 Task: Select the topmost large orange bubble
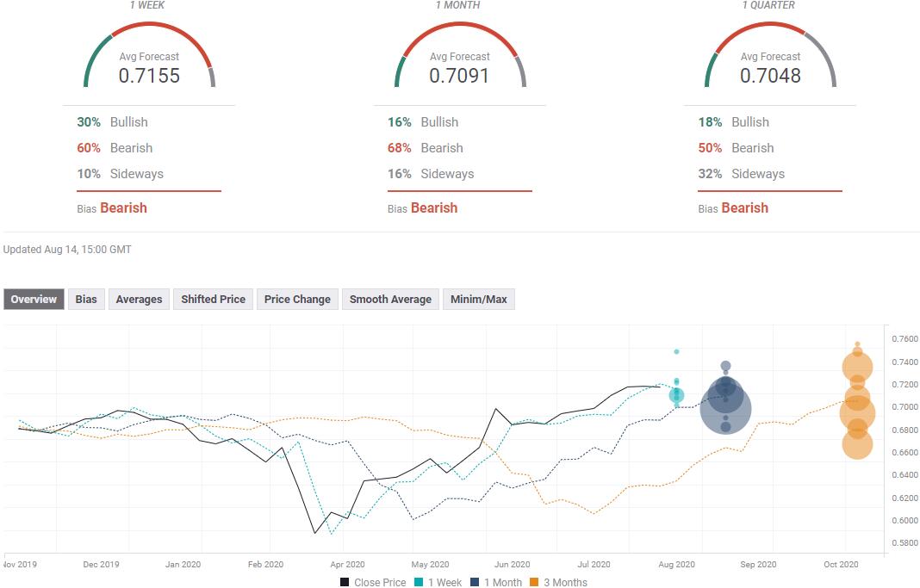(857, 368)
